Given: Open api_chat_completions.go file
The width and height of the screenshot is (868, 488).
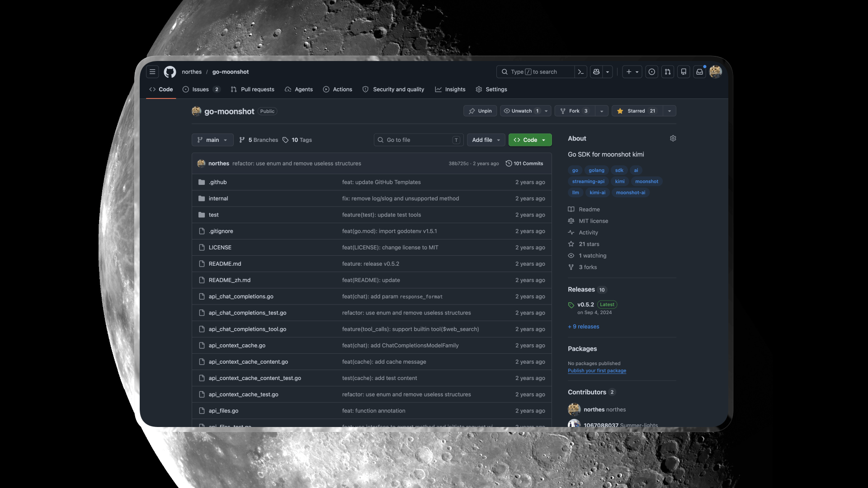Looking at the screenshot, I should pos(241,296).
